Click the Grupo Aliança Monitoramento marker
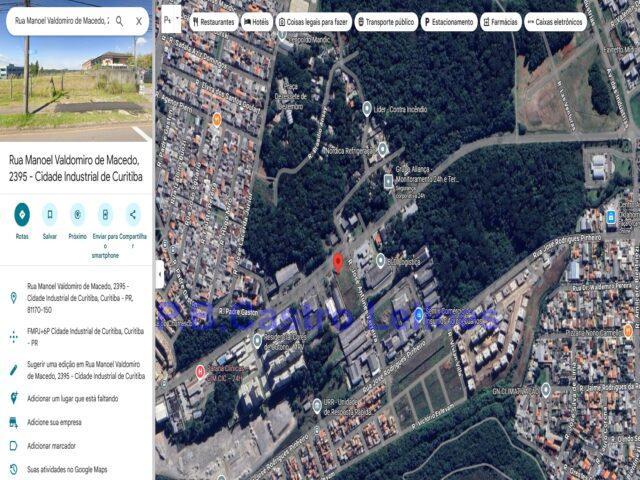 pos(388,181)
